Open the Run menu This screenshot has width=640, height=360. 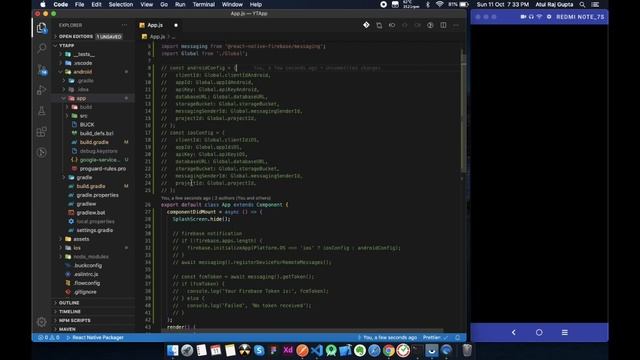(x=180, y=4)
